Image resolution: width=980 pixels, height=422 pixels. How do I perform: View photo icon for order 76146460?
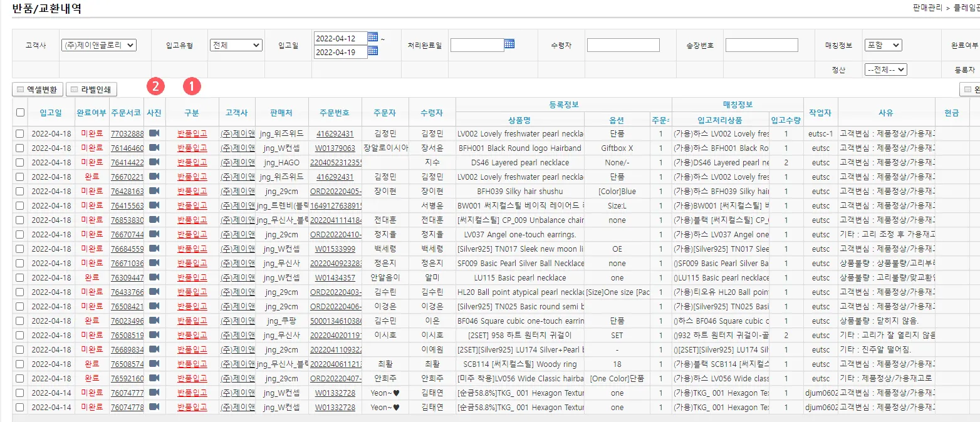154,148
